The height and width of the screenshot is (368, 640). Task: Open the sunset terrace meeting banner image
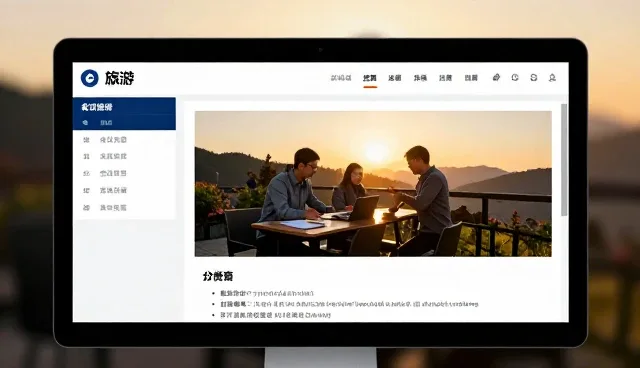tap(373, 184)
